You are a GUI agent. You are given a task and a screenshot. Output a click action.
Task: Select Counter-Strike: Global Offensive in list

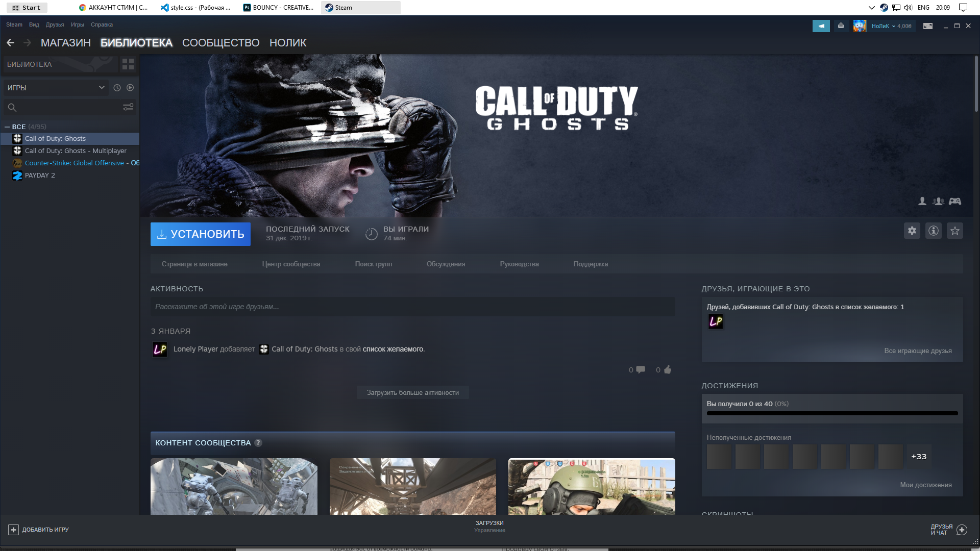point(70,163)
